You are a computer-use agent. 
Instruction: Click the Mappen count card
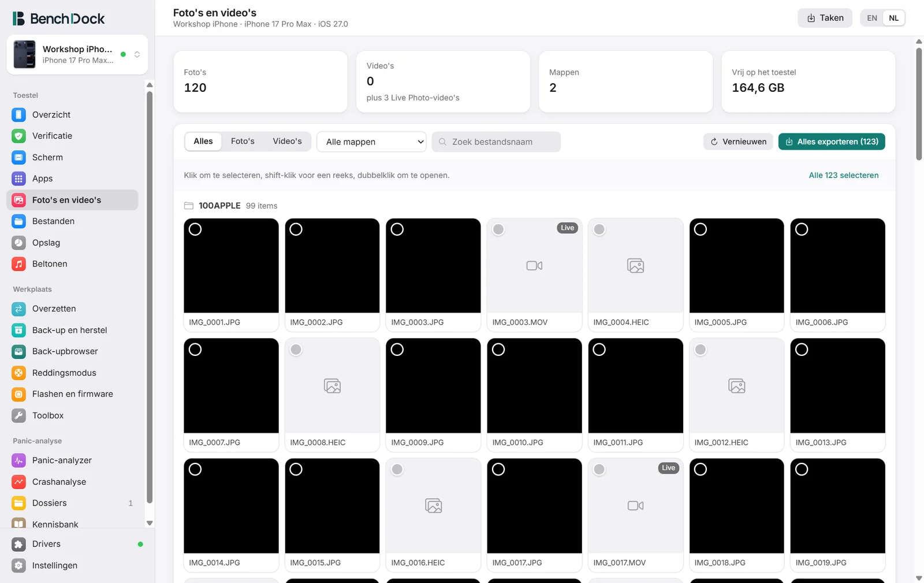pyautogui.click(x=625, y=81)
